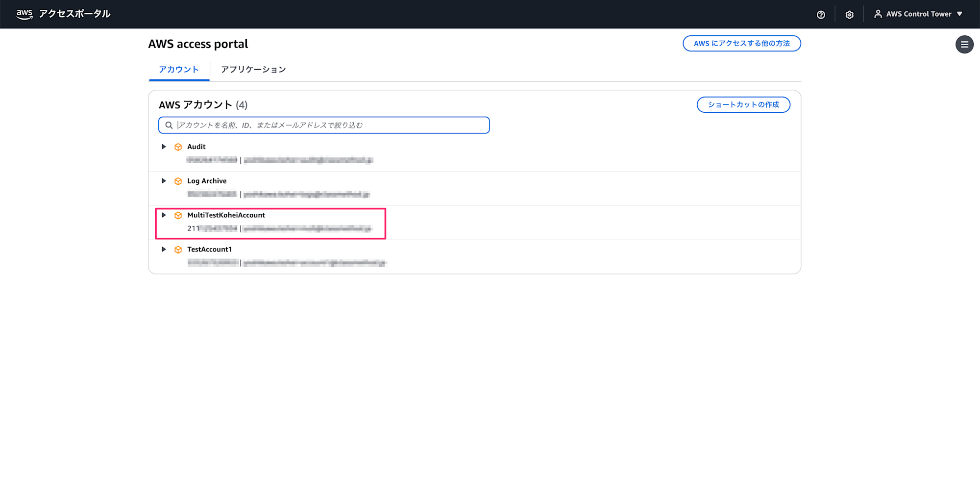Image resolution: width=980 pixels, height=478 pixels.
Task: Select the Log Archive account name
Action: point(207,181)
